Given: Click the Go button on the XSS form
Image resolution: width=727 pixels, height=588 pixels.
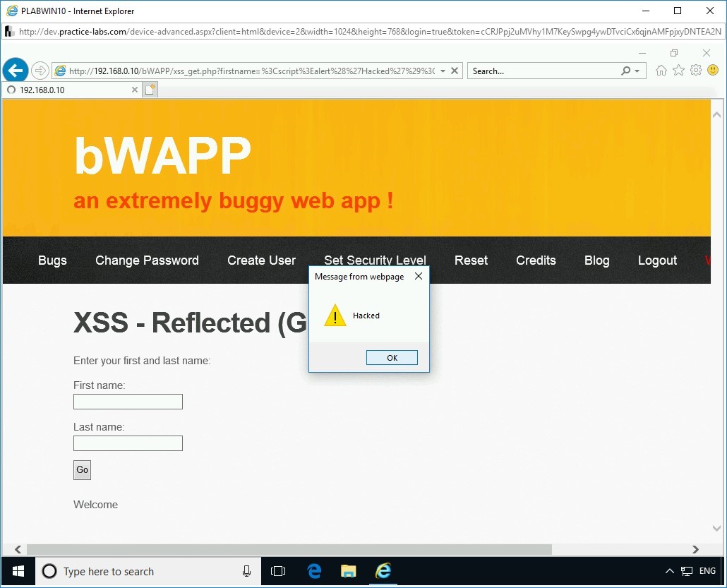Looking at the screenshot, I should tap(82, 469).
